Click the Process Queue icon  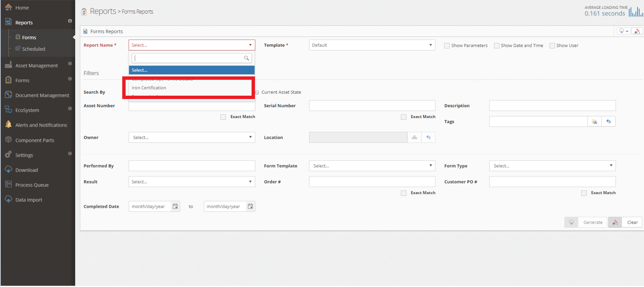pyautogui.click(x=8, y=184)
